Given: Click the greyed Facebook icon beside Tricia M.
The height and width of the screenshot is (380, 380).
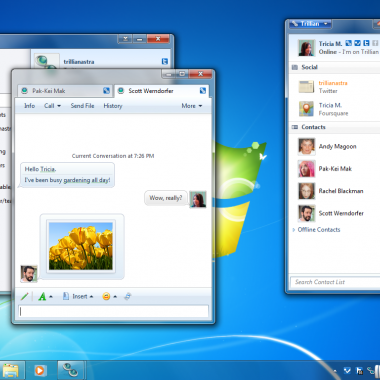Looking at the screenshot, I should click(x=375, y=43).
